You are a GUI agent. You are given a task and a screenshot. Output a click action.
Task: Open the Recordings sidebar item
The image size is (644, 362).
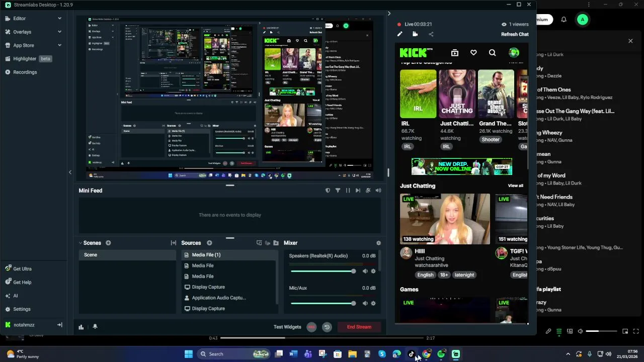point(25,72)
